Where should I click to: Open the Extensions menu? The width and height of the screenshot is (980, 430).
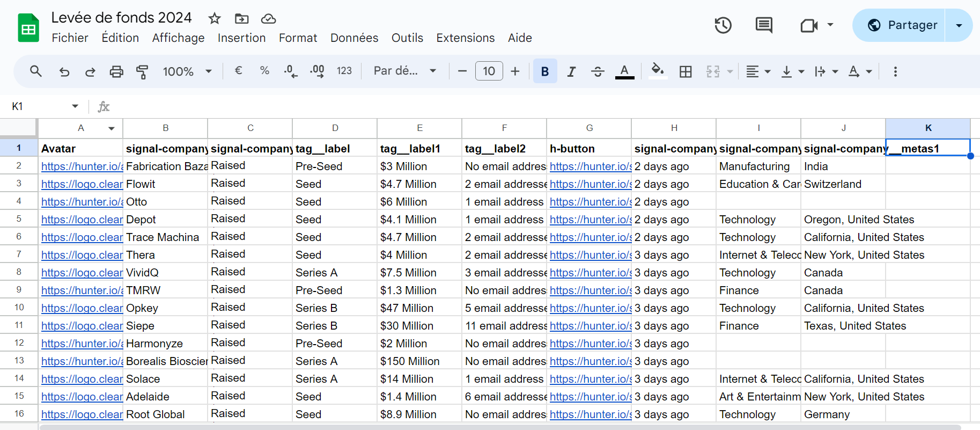465,38
